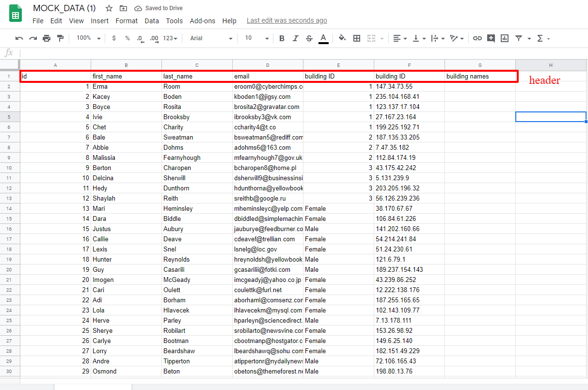Click the Borders icon

pyautogui.click(x=357, y=38)
